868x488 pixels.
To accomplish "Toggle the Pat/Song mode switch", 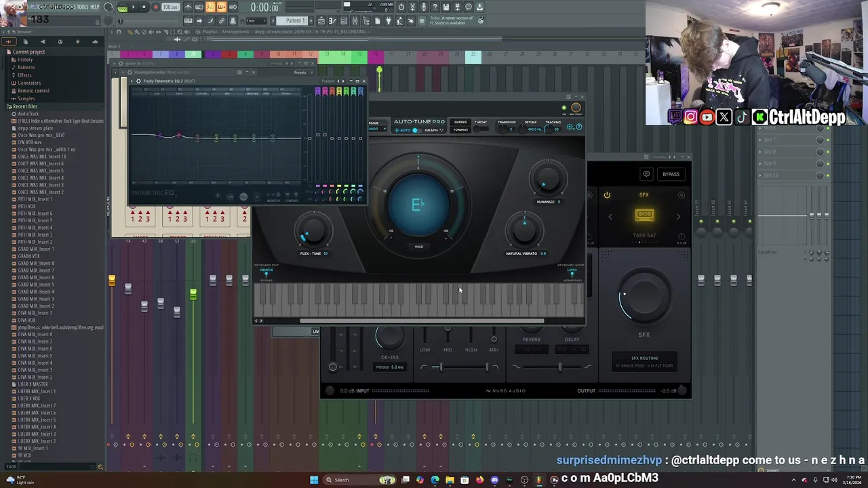I will coord(122,7).
